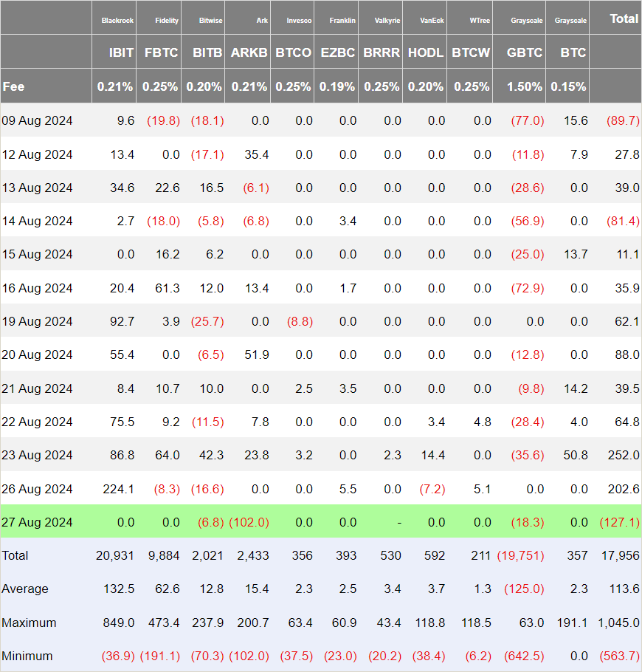Image resolution: width=642 pixels, height=672 pixels.
Task: Click the 21 Aug 2024 date
Action: coord(37,388)
